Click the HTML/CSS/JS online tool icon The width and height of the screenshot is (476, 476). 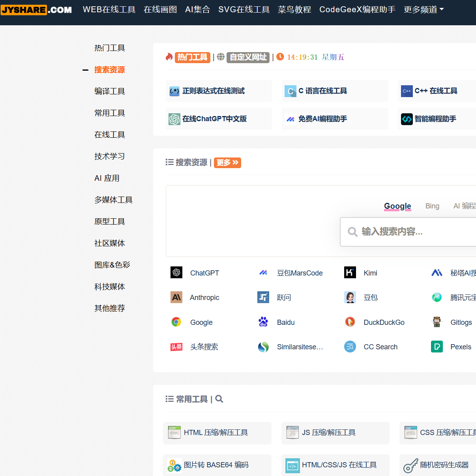click(292, 466)
